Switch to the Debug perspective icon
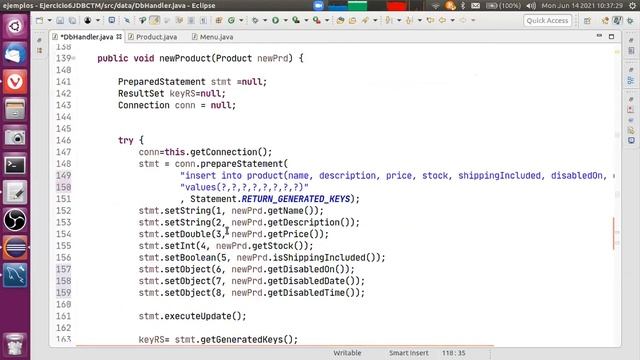The image size is (640, 360). pyautogui.click(x=631, y=20)
